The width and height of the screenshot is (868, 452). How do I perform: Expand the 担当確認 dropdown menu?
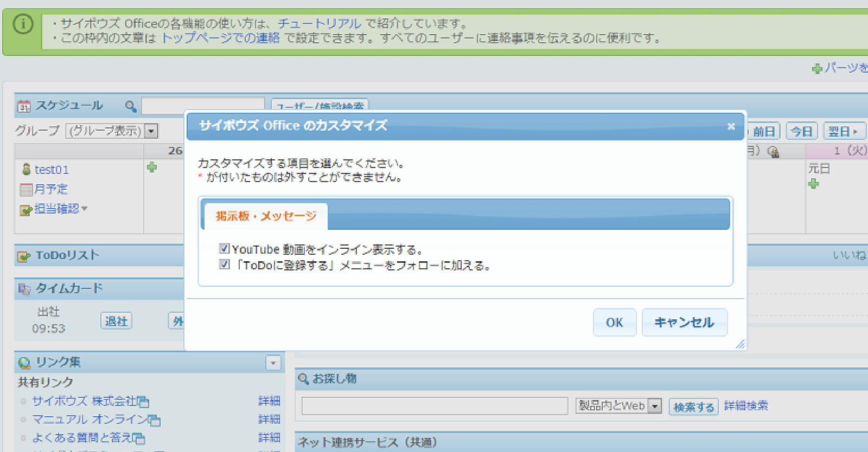tap(84, 209)
